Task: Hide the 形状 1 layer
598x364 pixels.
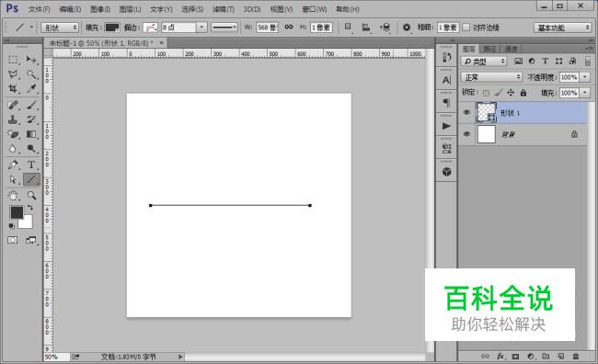Action: (466, 112)
